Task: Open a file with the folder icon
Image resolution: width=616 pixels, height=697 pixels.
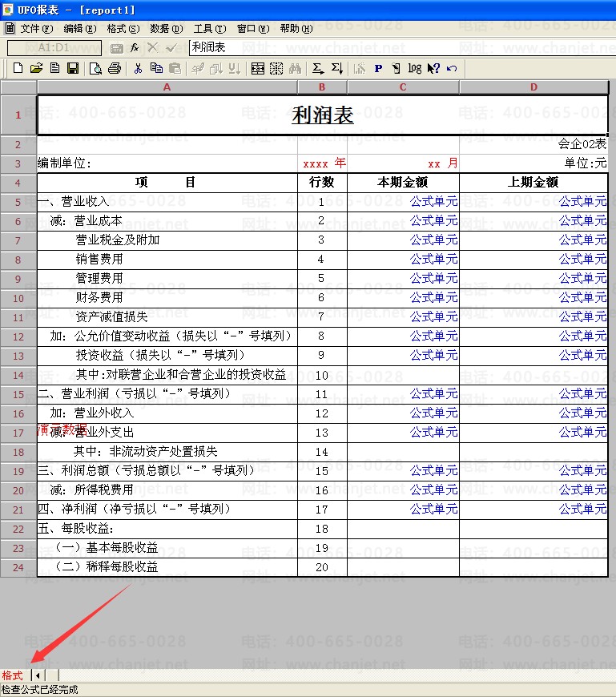Action: [x=36, y=68]
